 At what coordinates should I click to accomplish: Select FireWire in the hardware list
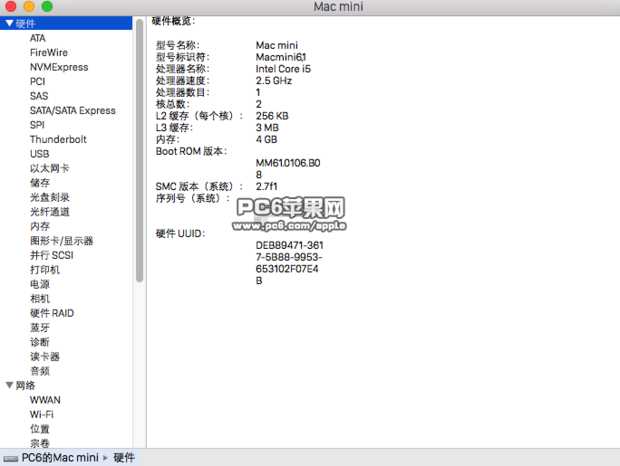pos(48,52)
